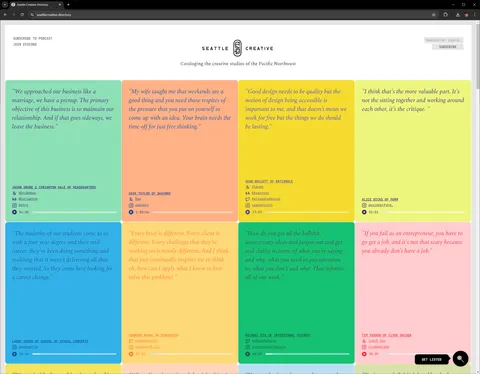Click website link icon in "My wife taught me" card
The image size is (480, 374).
[x=131, y=199]
